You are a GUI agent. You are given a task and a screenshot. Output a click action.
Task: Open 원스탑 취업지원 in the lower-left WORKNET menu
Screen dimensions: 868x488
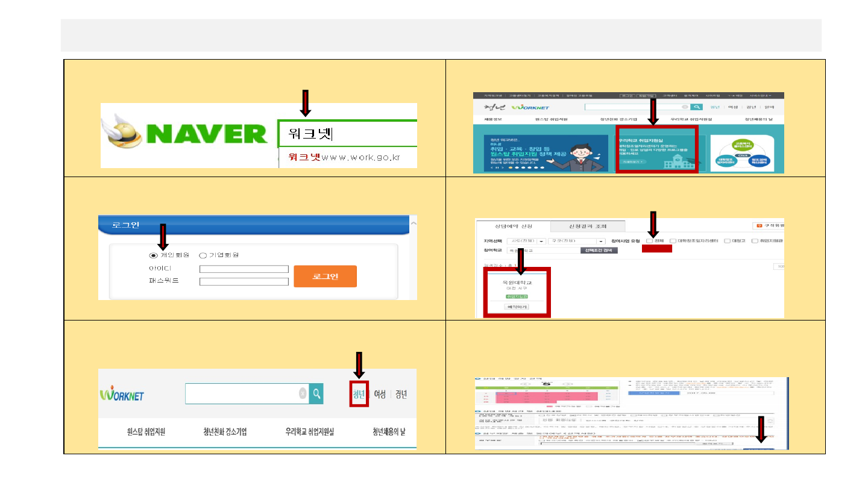click(x=146, y=432)
